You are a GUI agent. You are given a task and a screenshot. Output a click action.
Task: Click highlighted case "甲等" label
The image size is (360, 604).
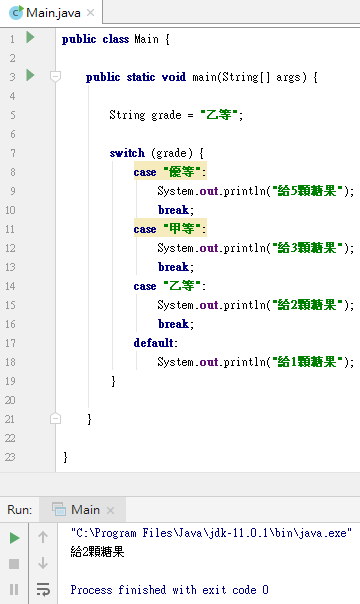pyautogui.click(x=170, y=228)
